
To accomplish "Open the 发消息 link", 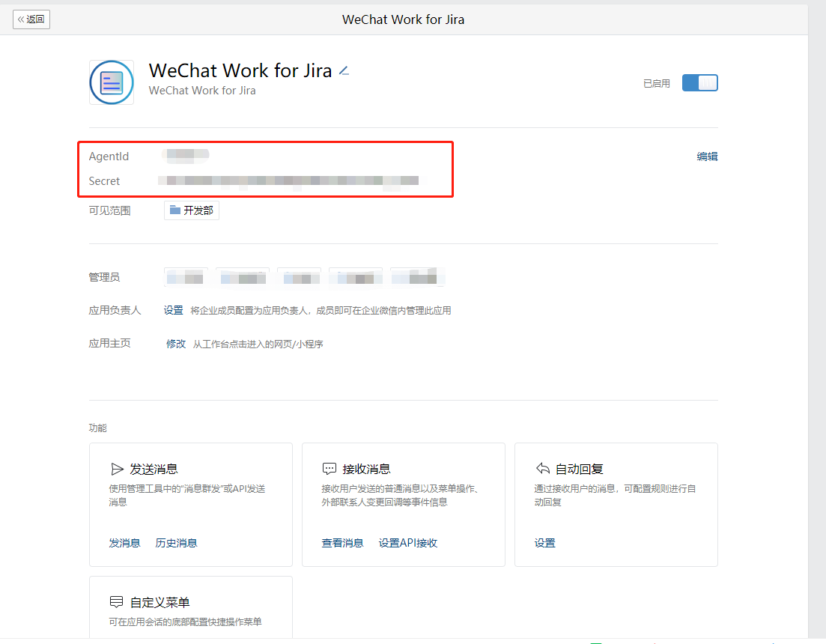I will pyautogui.click(x=124, y=543).
